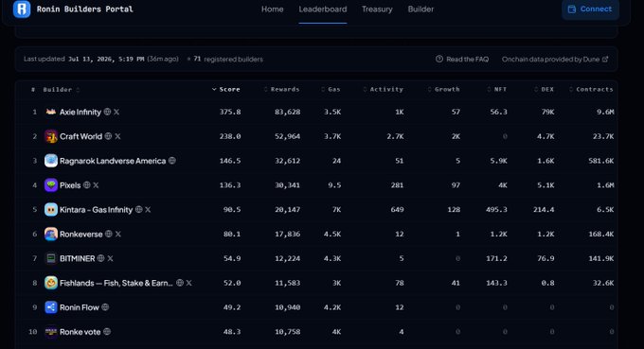Click the Axie Infinity avatar icon

[51, 112]
